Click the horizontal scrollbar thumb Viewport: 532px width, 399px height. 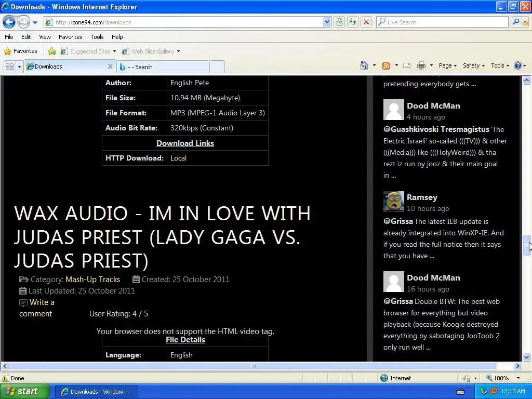click(x=254, y=366)
